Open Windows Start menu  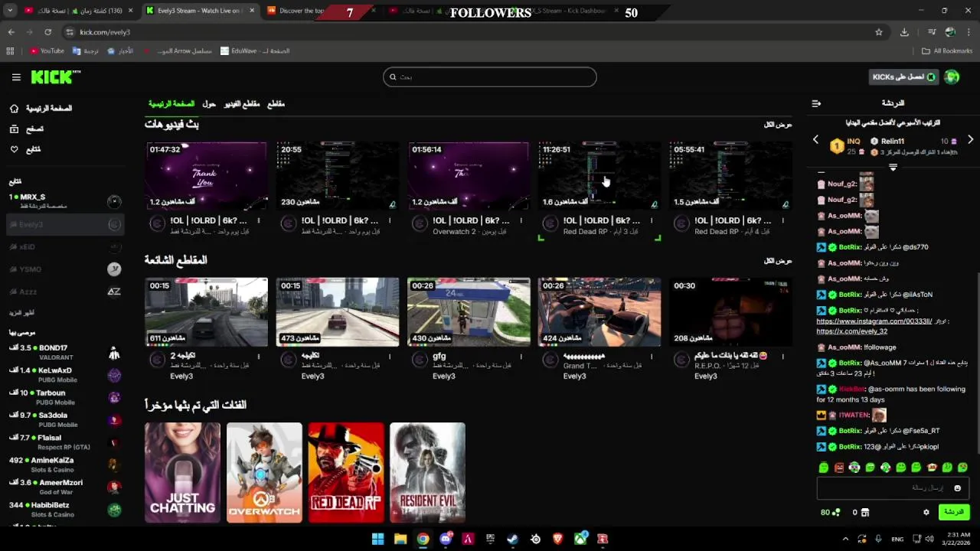[x=377, y=539]
